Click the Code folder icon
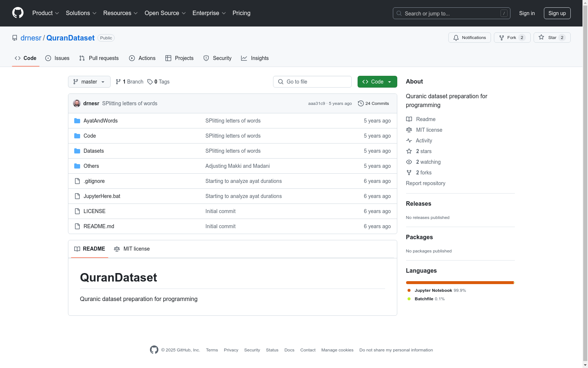588x368 pixels. click(x=77, y=136)
